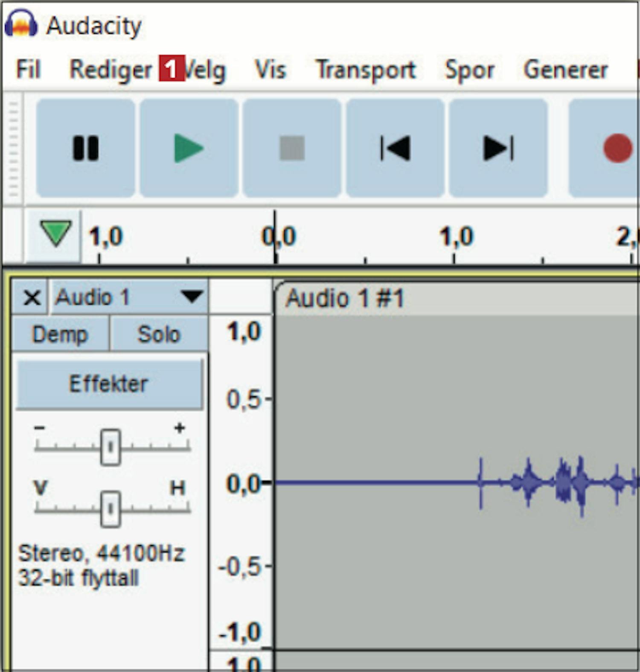
Task: Select the clip titled Audio 1 #1
Action: (457, 298)
